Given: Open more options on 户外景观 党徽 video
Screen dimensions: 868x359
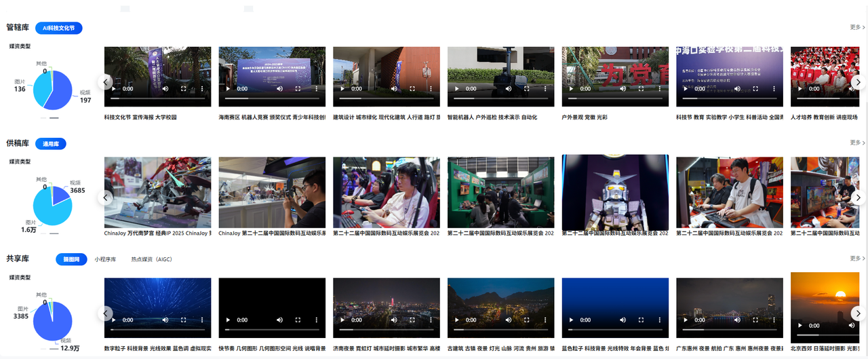Looking at the screenshot, I should pyautogui.click(x=660, y=89).
